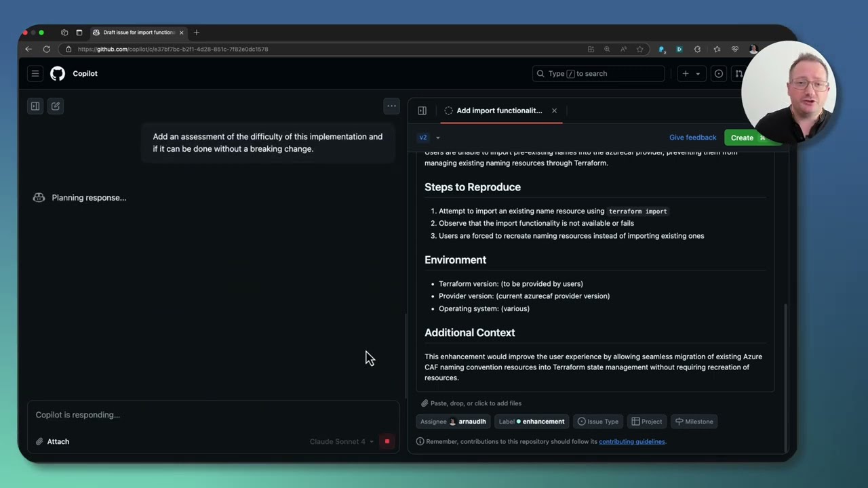Click the Additional Context heading
This screenshot has width=868, height=488.
pos(470,333)
